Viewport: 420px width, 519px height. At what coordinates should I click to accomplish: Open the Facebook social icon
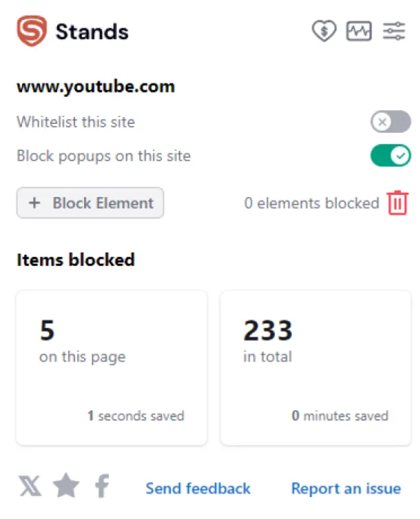pyautogui.click(x=102, y=487)
